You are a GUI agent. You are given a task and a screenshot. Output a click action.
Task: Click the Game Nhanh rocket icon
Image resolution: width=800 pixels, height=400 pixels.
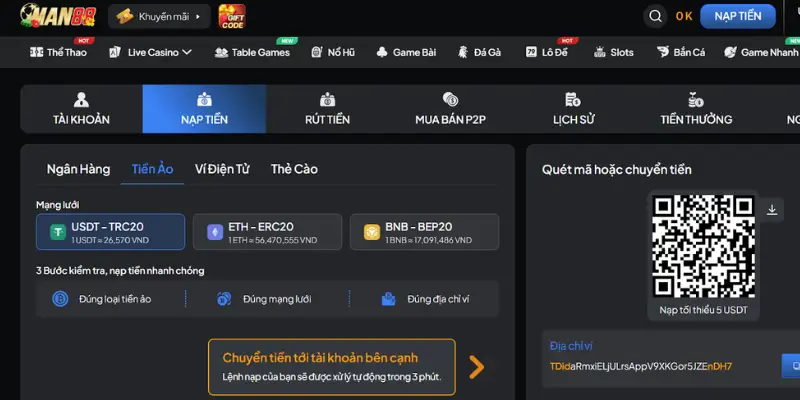click(730, 52)
